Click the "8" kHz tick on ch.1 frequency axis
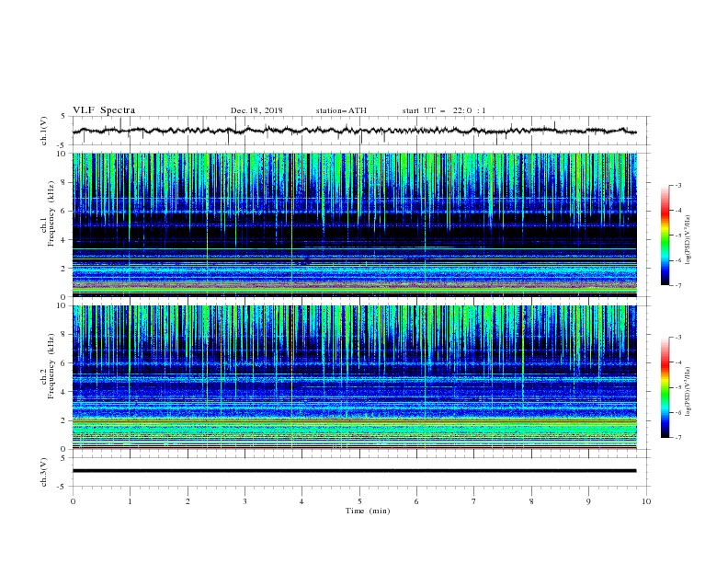 [x=63, y=182]
